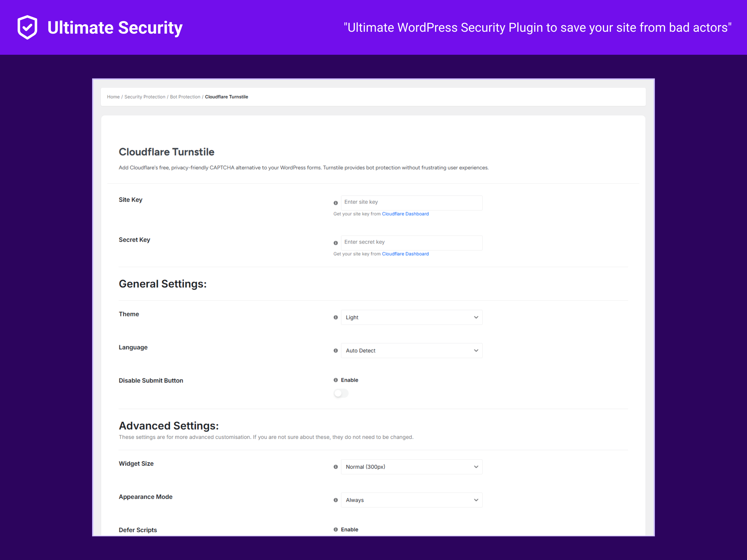Viewport: 747px width, 560px height.
Task: Click the Enter secret key field
Action: pyautogui.click(x=411, y=243)
